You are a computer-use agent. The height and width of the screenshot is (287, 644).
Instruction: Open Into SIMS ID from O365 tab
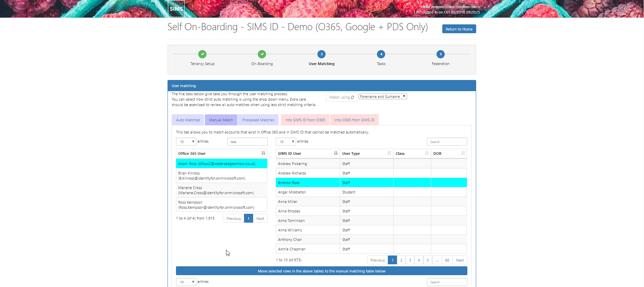tap(305, 120)
